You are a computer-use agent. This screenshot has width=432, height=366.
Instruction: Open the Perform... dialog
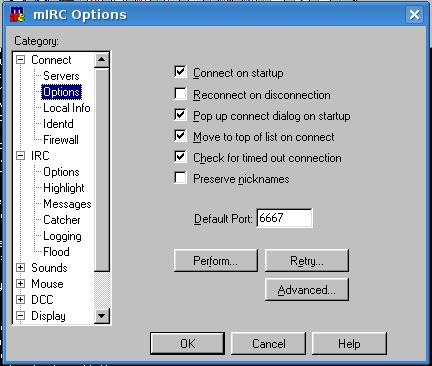(x=216, y=260)
